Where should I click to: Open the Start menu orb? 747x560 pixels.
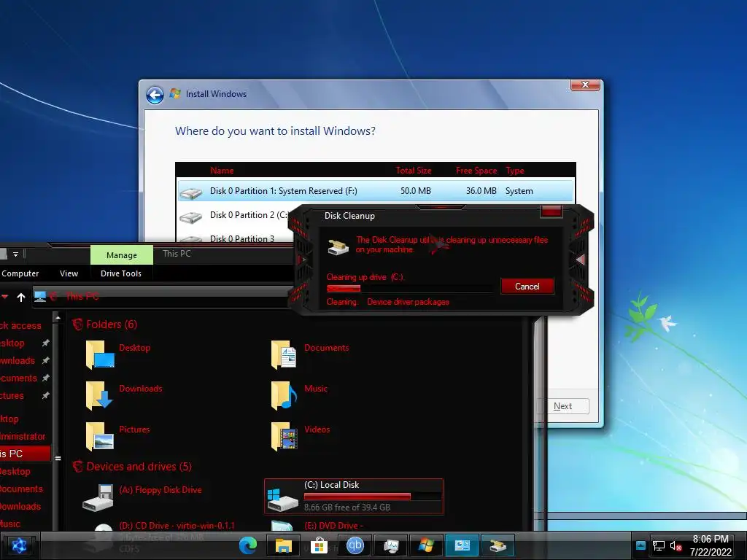[x=20, y=545]
